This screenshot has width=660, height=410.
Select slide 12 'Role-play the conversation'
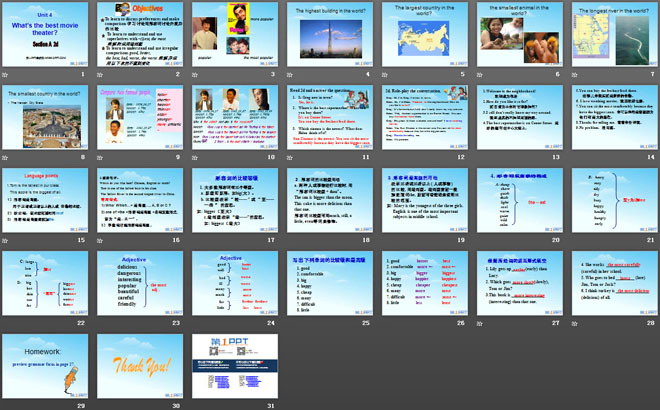[425, 117]
